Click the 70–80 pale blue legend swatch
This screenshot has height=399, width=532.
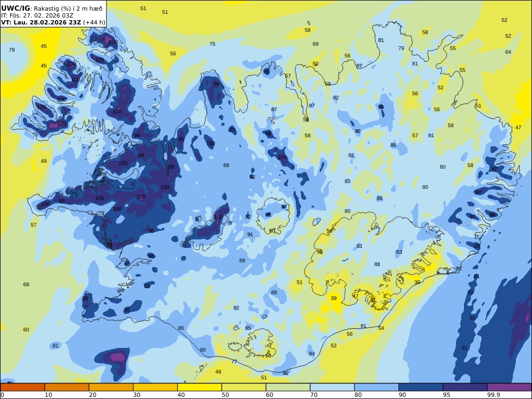click(332, 387)
